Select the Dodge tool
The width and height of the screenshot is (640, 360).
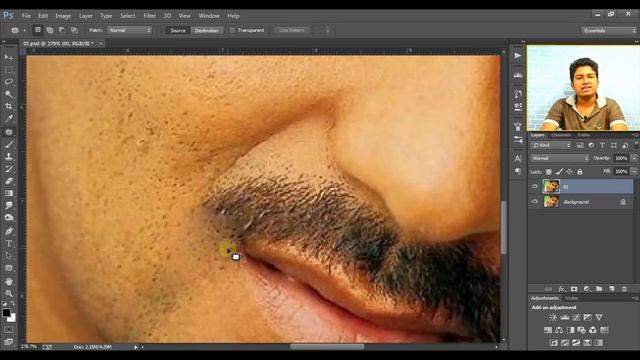[x=9, y=218]
